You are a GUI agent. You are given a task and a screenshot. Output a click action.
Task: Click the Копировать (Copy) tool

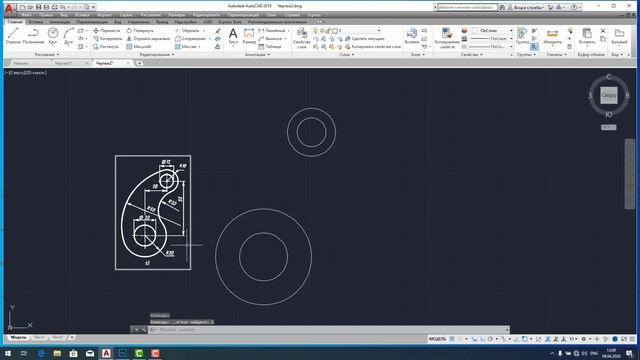click(x=107, y=38)
